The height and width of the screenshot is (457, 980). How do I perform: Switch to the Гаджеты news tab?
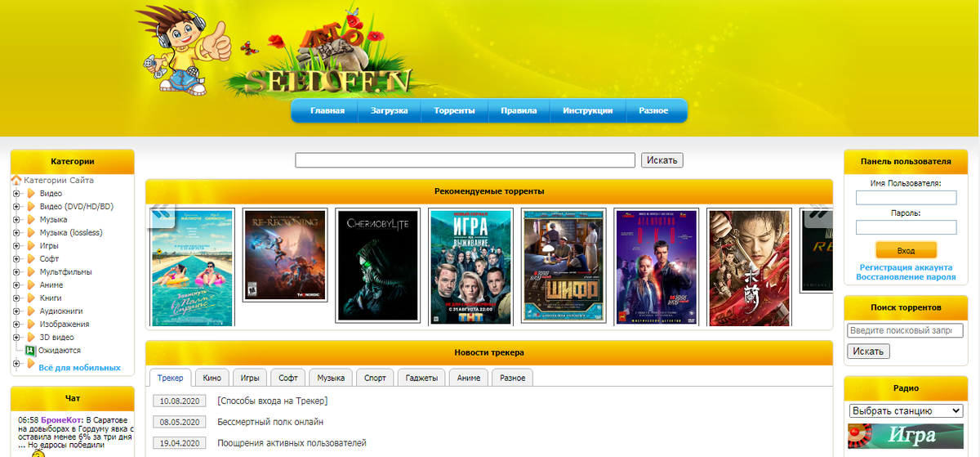click(x=423, y=378)
